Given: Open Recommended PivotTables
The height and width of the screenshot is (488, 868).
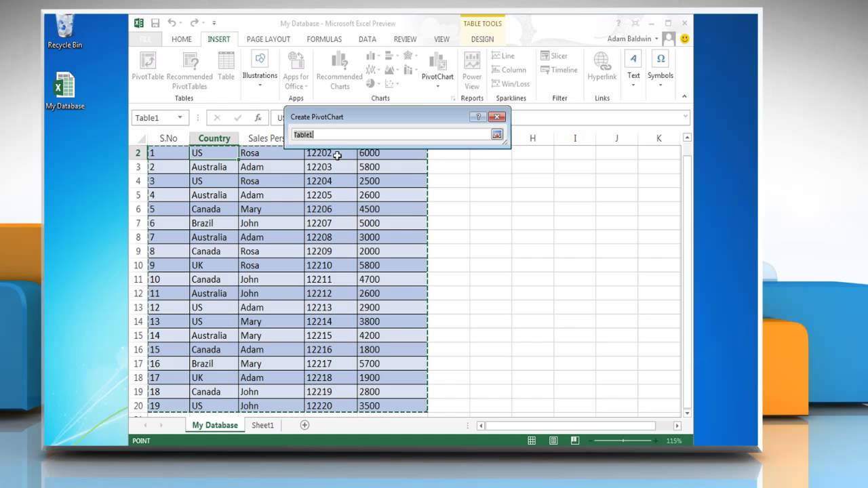Looking at the screenshot, I should [x=190, y=71].
